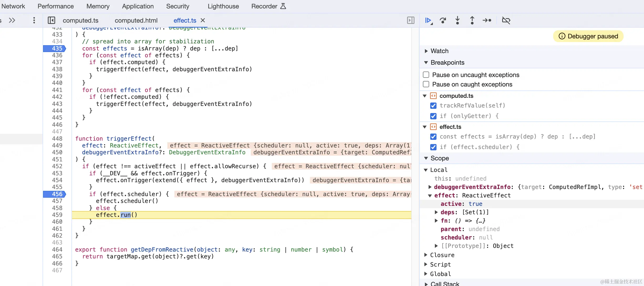Open the Security panel
The width and height of the screenshot is (644, 286).
[x=178, y=6]
